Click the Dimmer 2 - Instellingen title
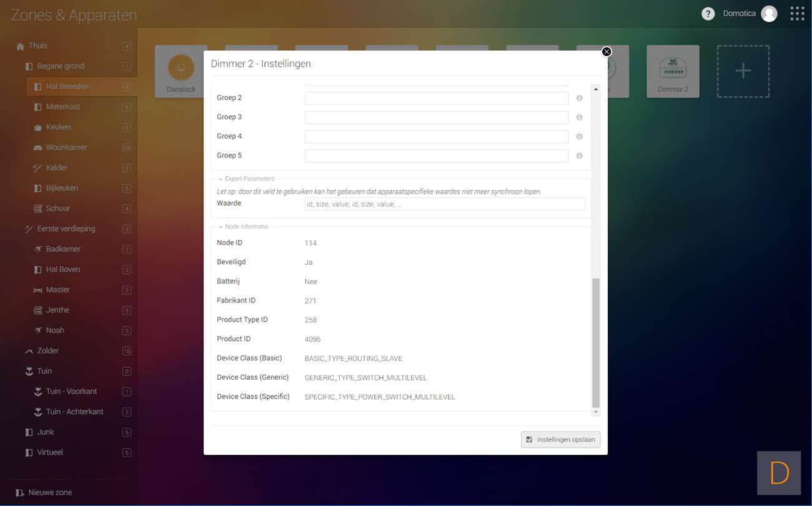Image resolution: width=812 pixels, height=506 pixels. click(x=260, y=64)
